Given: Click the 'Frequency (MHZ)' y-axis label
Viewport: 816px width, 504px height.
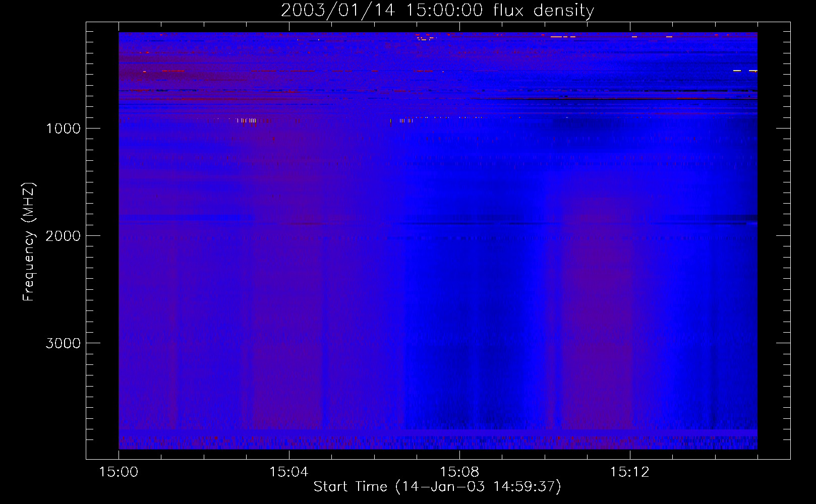Looking at the screenshot, I should (x=29, y=242).
